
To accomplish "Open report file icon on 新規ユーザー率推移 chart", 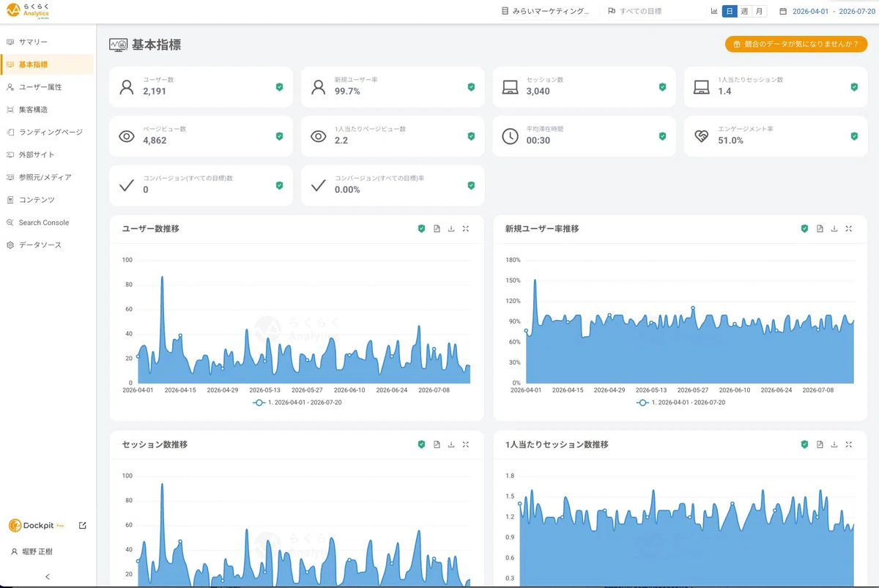I will click(820, 228).
